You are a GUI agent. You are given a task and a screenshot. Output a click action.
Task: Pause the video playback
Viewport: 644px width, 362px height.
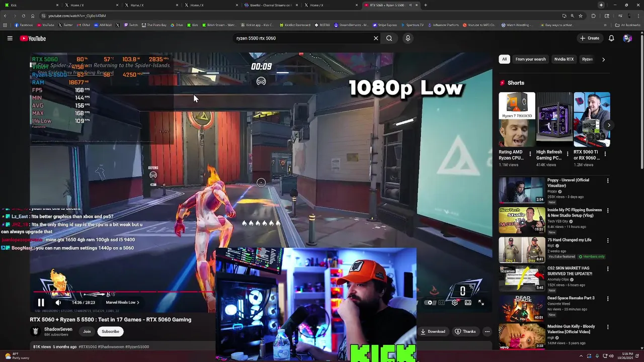click(x=41, y=302)
